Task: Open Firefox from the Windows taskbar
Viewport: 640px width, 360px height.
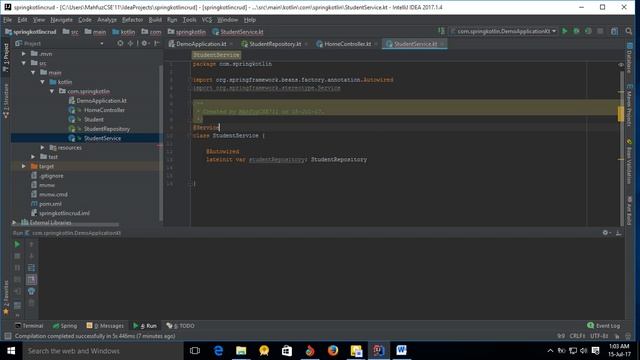Action: pyautogui.click(x=333, y=350)
